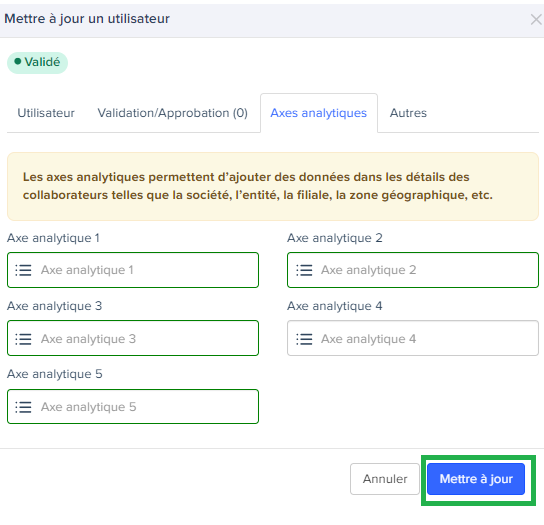The image size is (544, 525).
Task: Open the Validation/Approbation (0) tab
Action: (172, 113)
